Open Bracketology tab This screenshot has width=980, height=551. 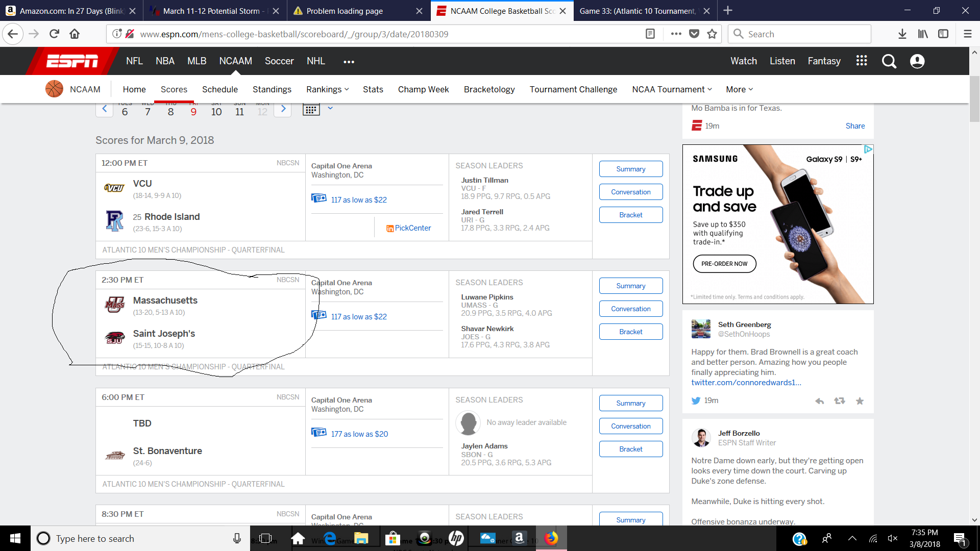click(489, 89)
